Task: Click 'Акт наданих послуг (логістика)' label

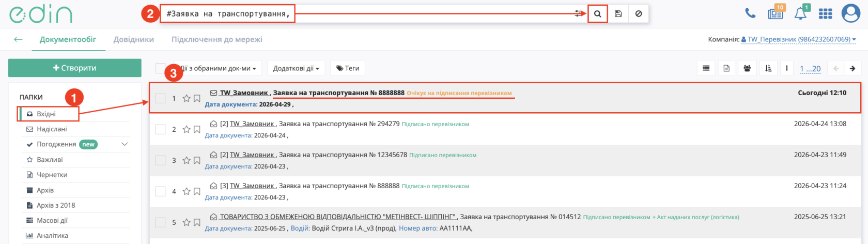Action: [698, 217]
